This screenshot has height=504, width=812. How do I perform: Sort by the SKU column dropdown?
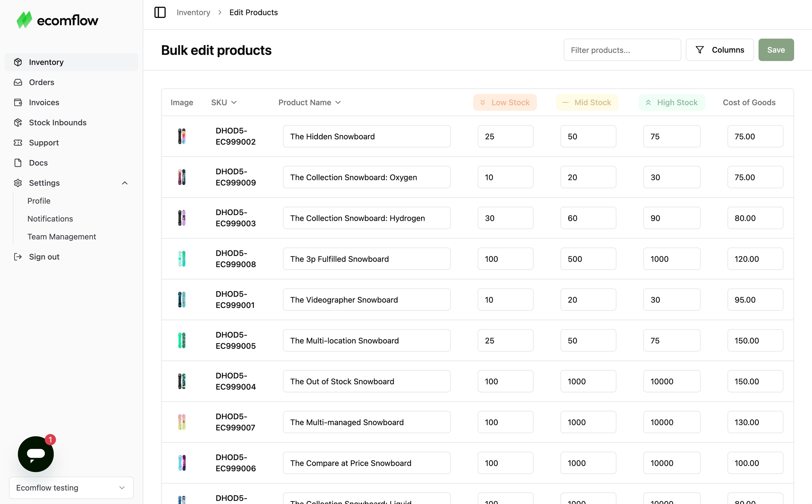224,102
